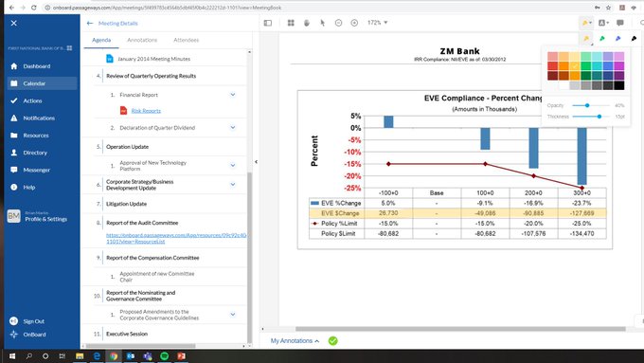Open Messenger in the sidebar
Screen dimensions: 644x363
41,170
